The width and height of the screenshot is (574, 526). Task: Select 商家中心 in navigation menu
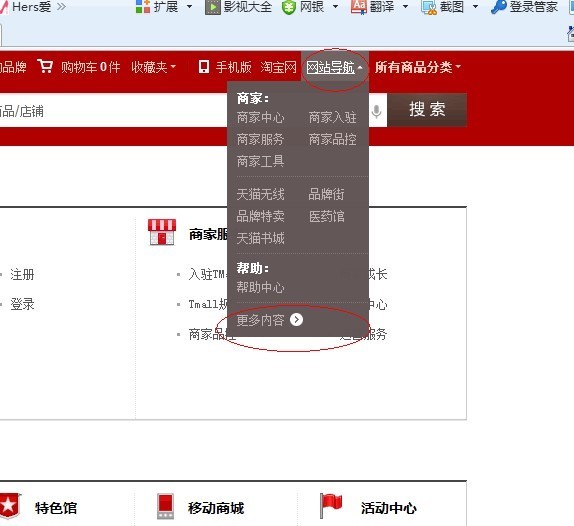pos(260,117)
